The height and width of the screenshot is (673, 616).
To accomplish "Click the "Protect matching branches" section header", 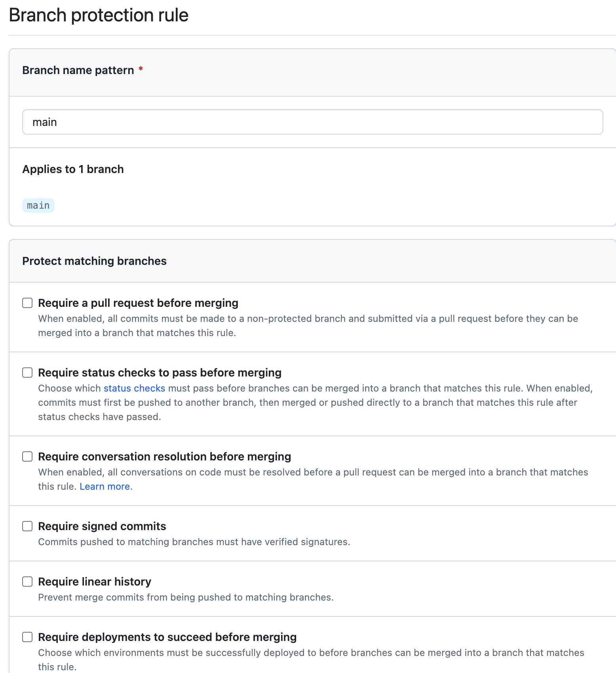I will point(94,261).
